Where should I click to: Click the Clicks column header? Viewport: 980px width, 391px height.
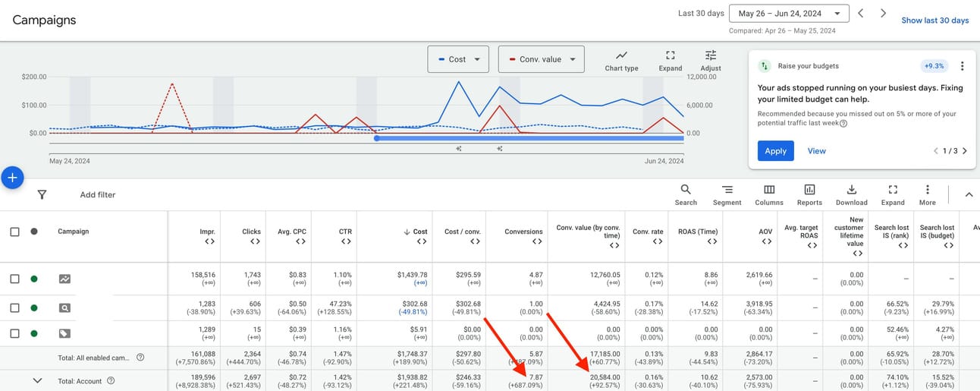[x=251, y=232]
